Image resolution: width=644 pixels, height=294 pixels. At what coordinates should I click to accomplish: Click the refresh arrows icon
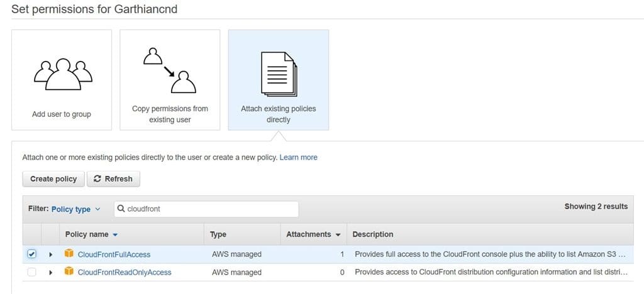click(97, 179)
